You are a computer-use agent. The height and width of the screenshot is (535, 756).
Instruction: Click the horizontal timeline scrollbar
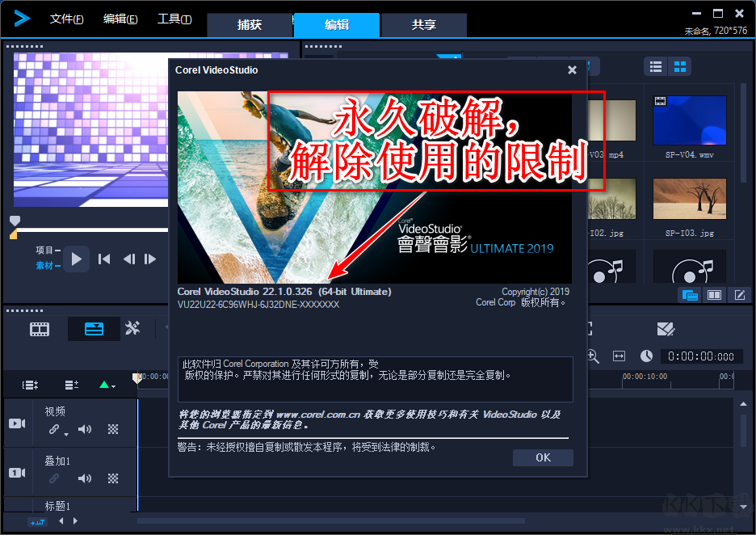(331, 521)
